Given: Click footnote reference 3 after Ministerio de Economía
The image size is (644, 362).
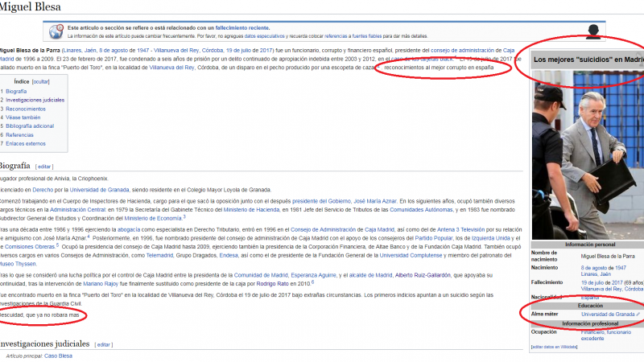Looking at the screenshot, I should click(x=184, y=216).
